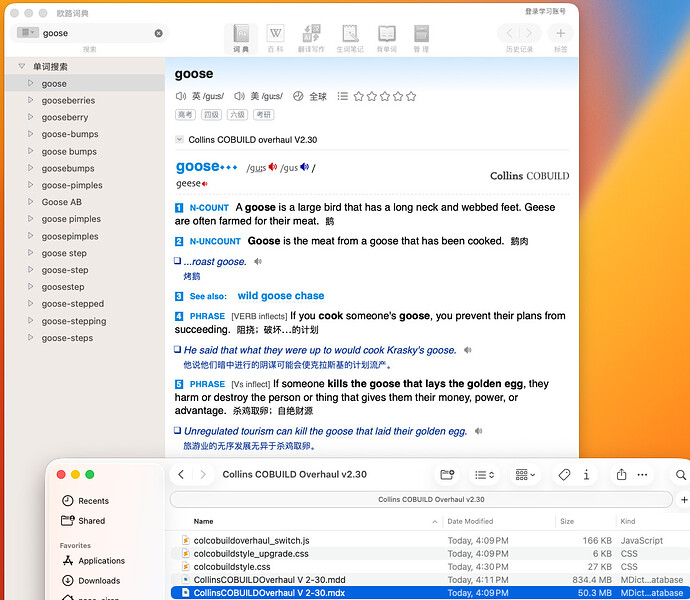Expand the Goose AB entry
690x600 pixels.
click(x=30, y=202)
